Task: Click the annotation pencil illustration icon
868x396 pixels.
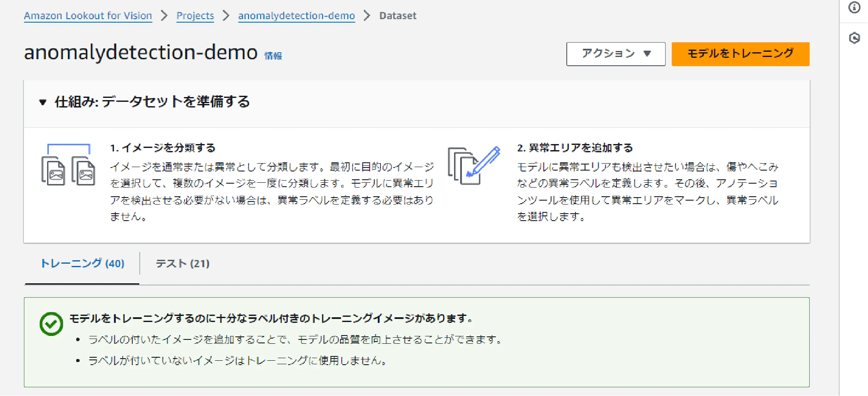Action: (x=474, y=165)
